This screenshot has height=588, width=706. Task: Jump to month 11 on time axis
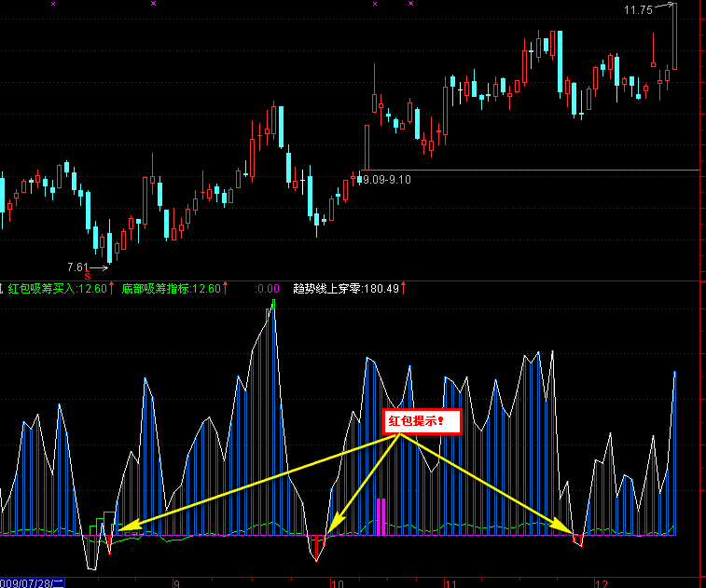click(x=450, y=584)
